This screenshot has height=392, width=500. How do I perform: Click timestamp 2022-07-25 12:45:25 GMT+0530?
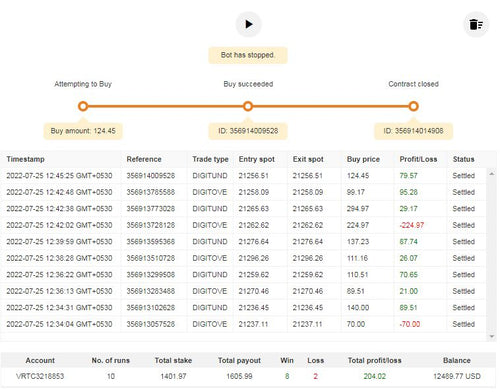tap(59, 176)
